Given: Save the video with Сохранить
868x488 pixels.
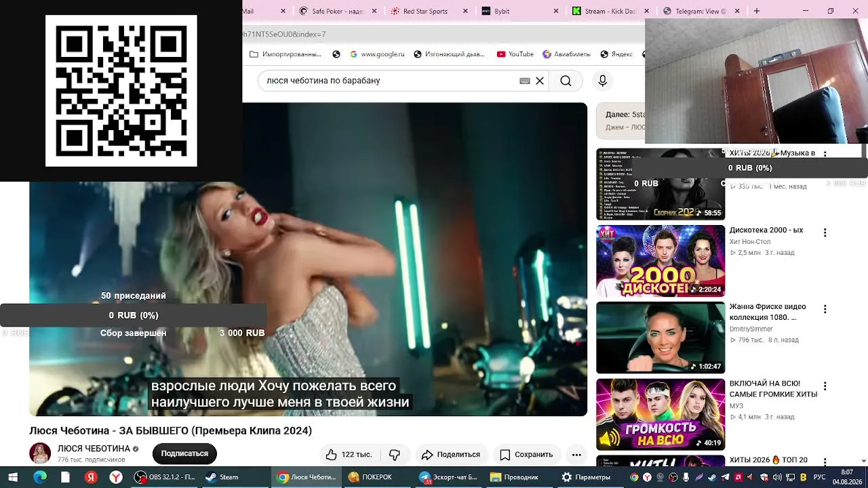Looking at the screenshot, I should [x=526, y=454].
